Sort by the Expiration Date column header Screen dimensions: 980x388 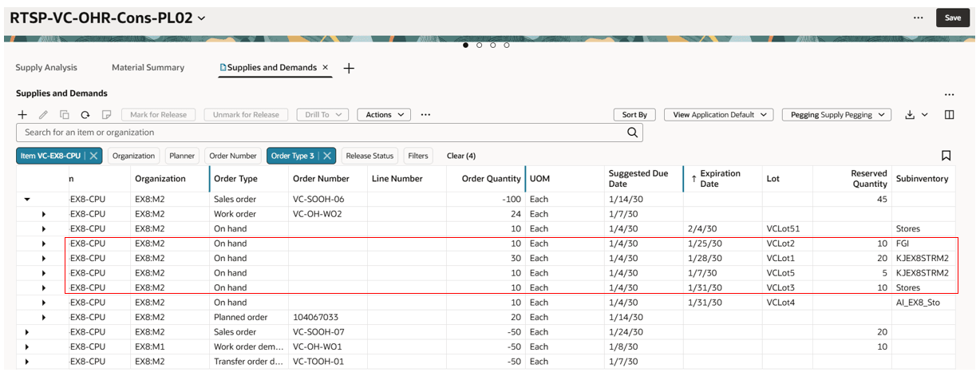pyautogui.click(x=724, y=179)
